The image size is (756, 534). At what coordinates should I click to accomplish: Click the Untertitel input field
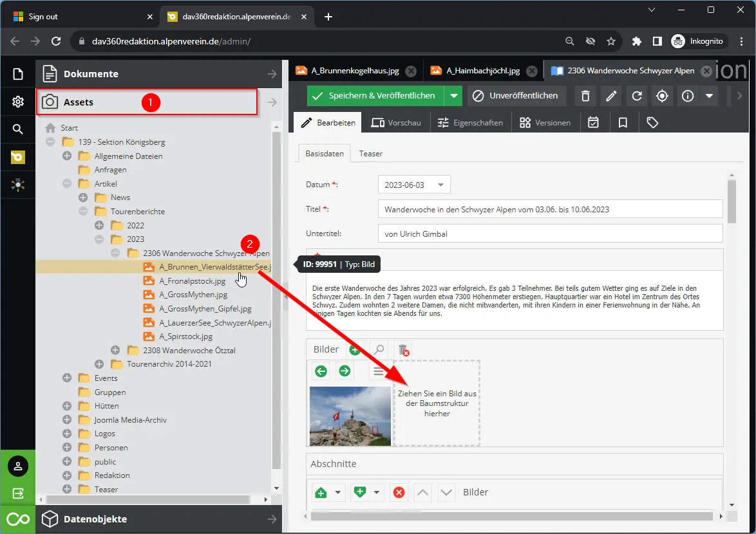coord(550,234)
